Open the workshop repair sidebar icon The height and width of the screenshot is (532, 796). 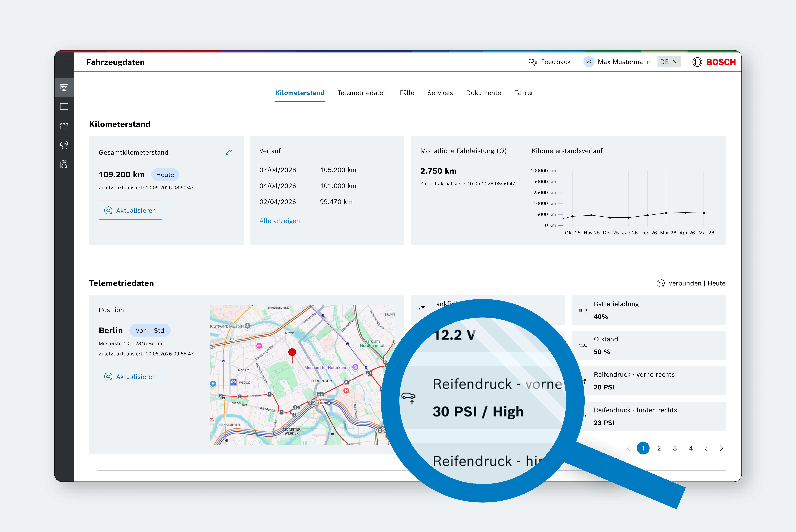pyautogui.click(x=64, y=164)
